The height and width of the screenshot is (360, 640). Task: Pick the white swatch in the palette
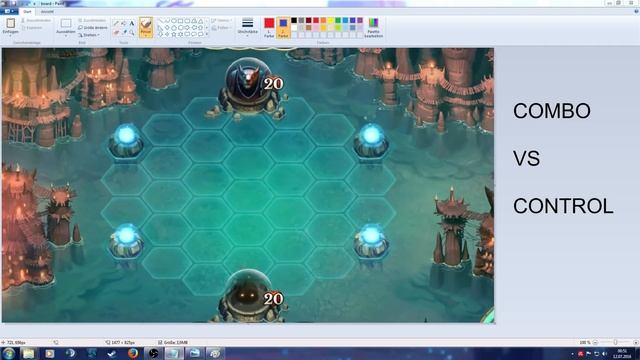point(294,28)
